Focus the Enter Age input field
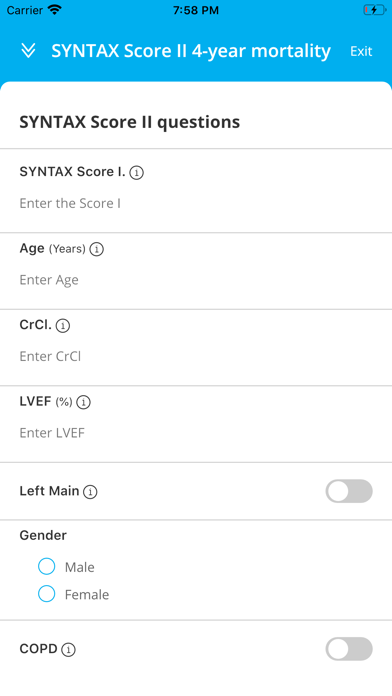 click(x=196, y=280)
